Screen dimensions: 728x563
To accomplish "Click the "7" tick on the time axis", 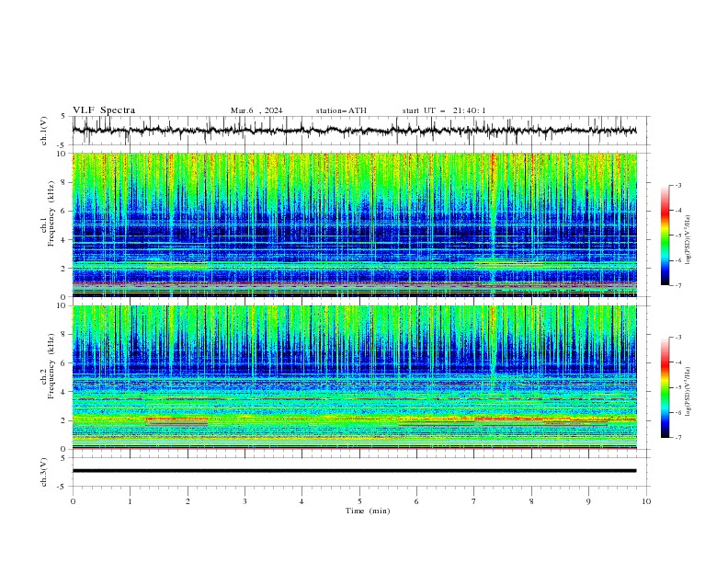I will coord(474,501).
